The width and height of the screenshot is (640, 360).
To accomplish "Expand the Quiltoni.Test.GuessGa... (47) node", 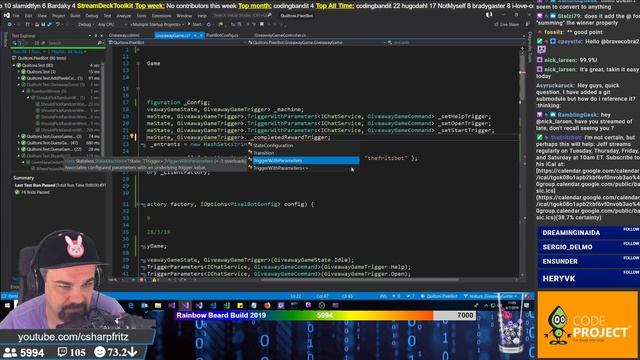I will [x=19, y=143].
